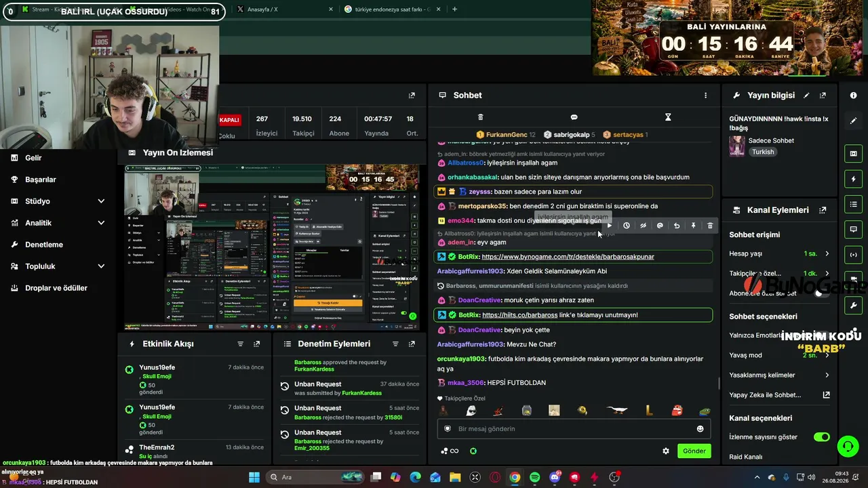Click the timeout clock icon on hovered message
Image resolution: width=868 pixels, height=488 pixels.
point(627,226)
